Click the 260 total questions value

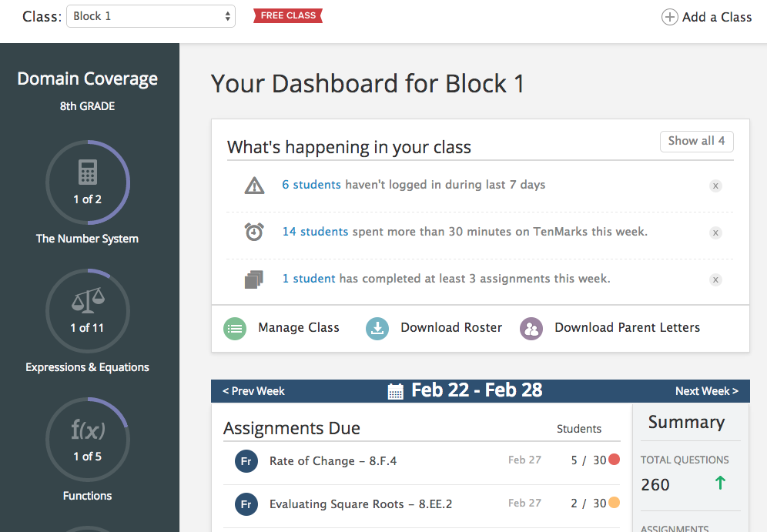pos(655,484)
